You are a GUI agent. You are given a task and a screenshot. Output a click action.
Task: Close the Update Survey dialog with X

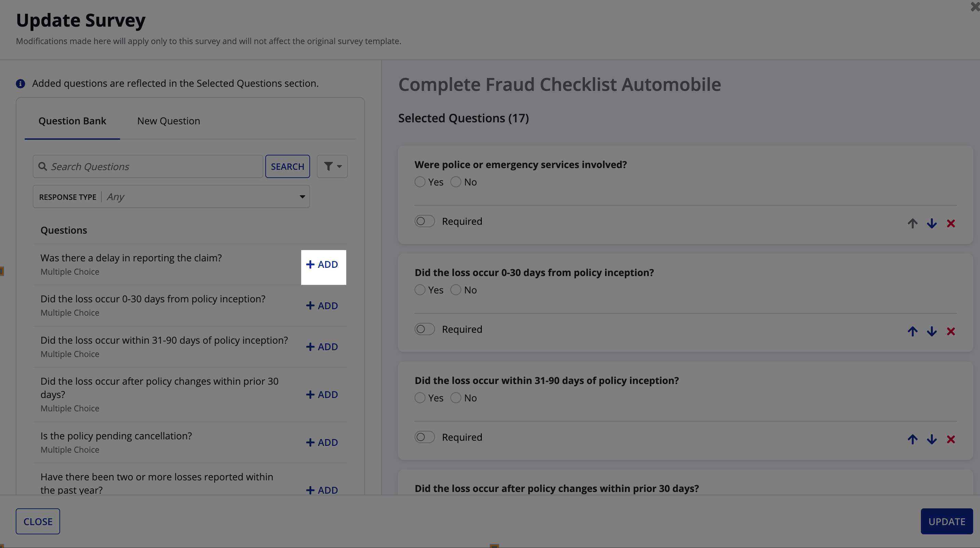tap(975, 6)
